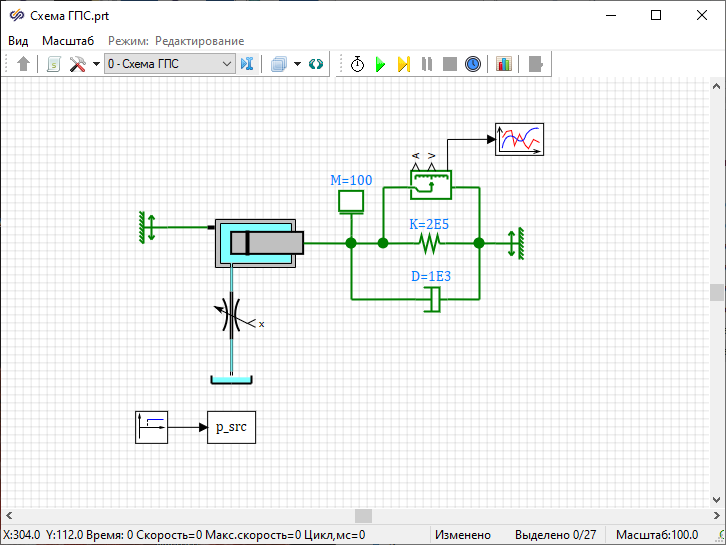Image resolution: width=726 pixels, height=545 pixels.
Task: Open the script page icon in toolbar
Action: [54, 64]
